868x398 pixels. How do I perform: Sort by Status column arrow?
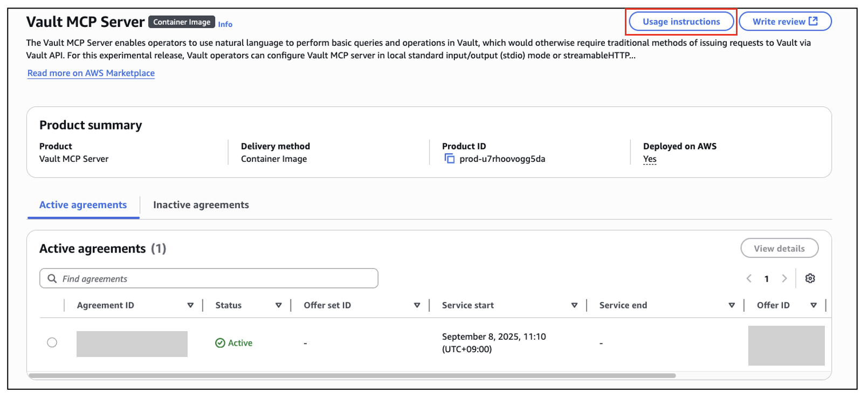[278, 305]
